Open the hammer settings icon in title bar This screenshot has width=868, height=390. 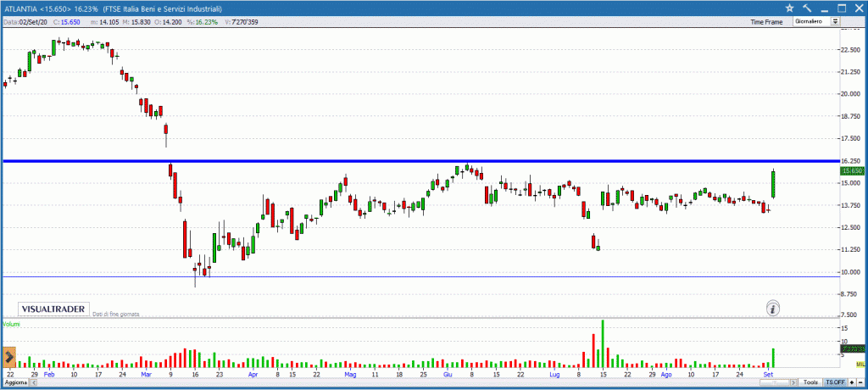(x=807, y=8)
